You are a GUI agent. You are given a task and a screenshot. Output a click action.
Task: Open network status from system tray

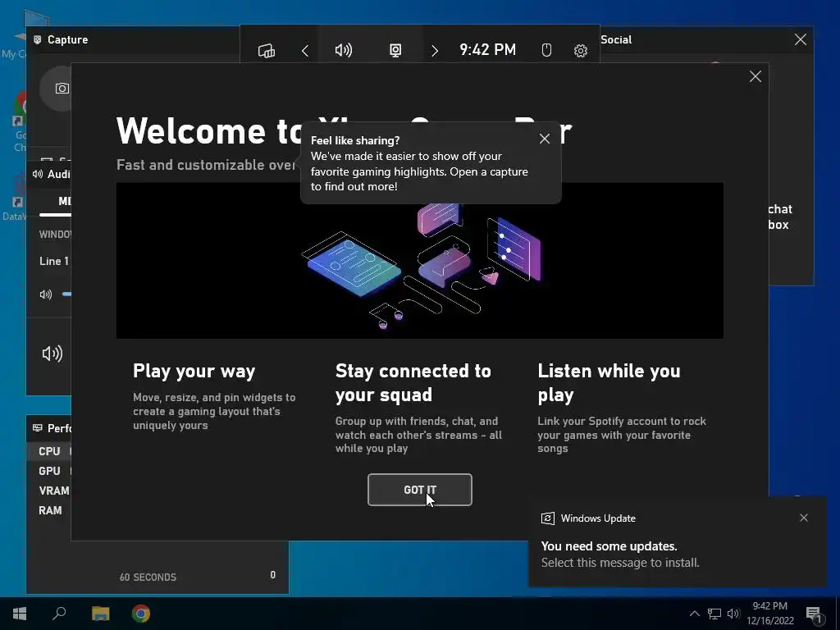(714, 614)
